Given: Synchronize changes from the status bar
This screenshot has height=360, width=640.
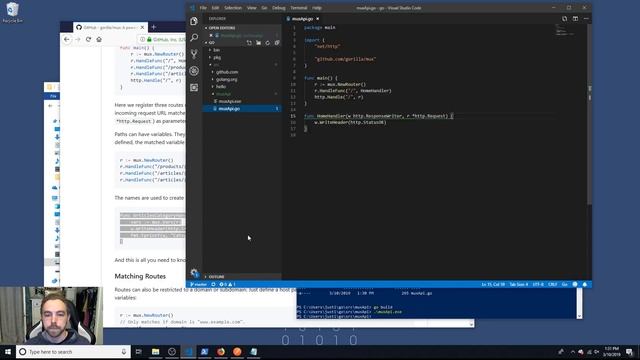Looking at the screenshot, I should click(213, 284).
